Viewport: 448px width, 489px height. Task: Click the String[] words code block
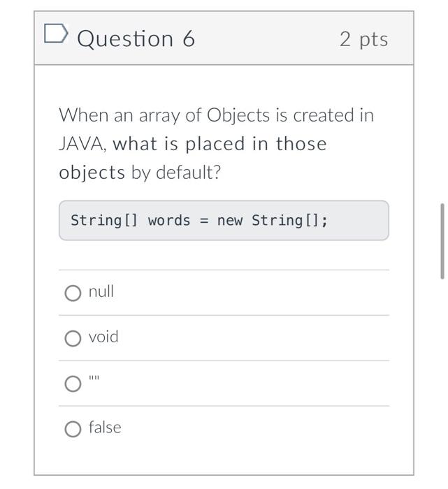pyautogui.click(x=224, y=221)
